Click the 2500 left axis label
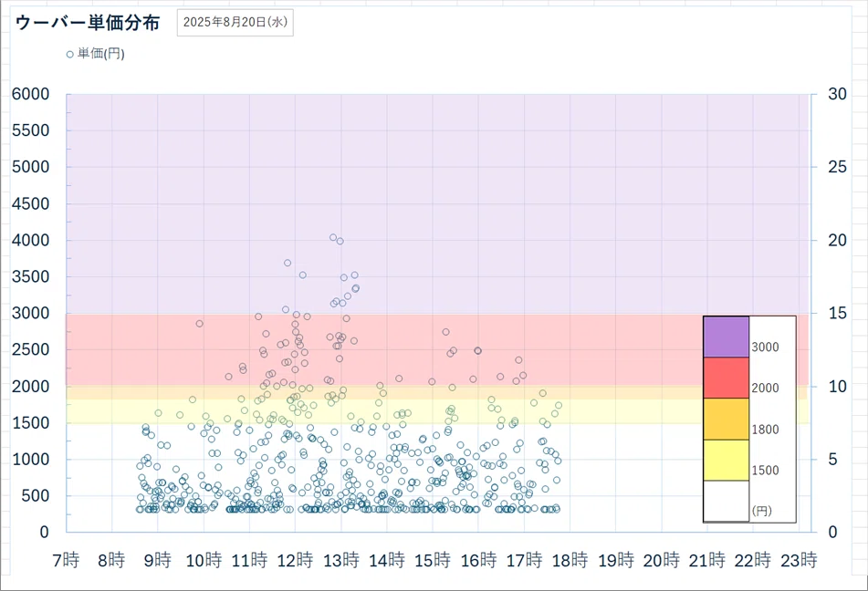This screenshot has width=868, height=591. (30, 349)
